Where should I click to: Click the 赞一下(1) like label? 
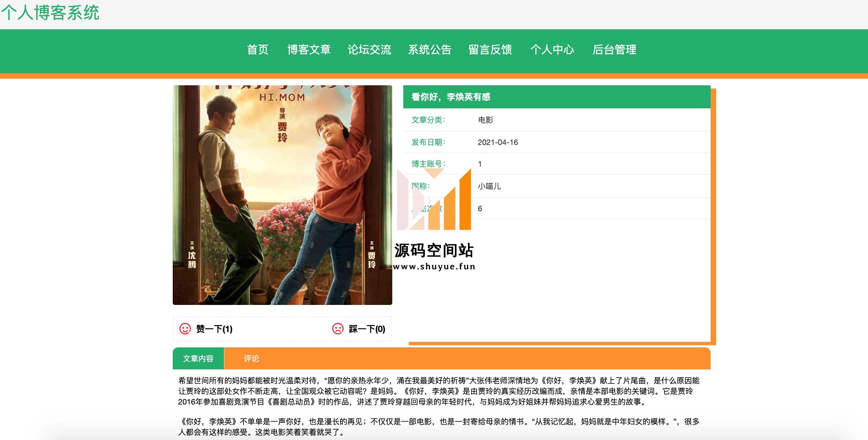point(214,329)
